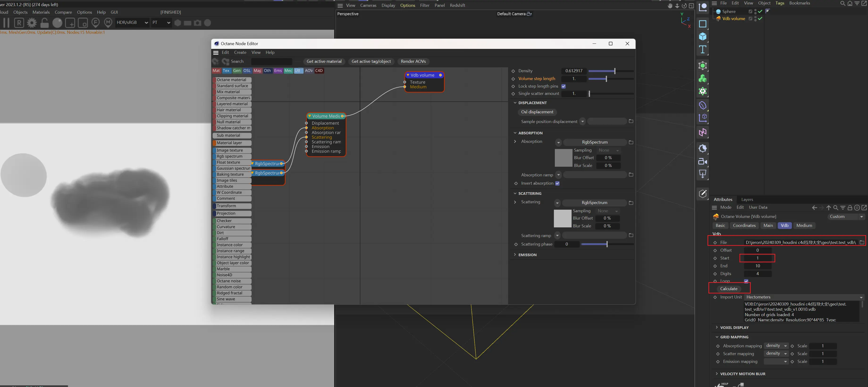Expand VELOCITY MOTION BLUR section
Screen dimensions: 868x387
coord(717,374)
